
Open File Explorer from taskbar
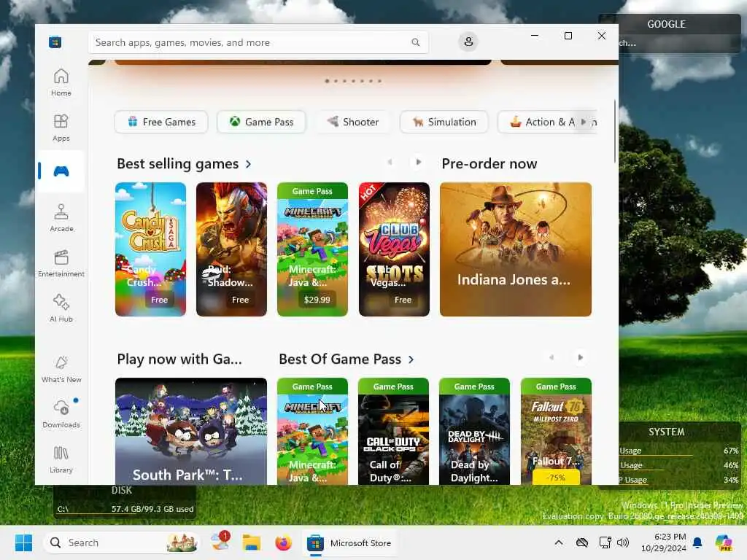coord(251,542)
